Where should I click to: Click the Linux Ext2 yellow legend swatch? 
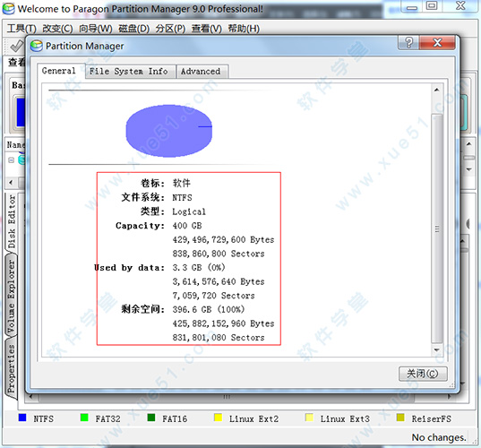click(218, 418)
